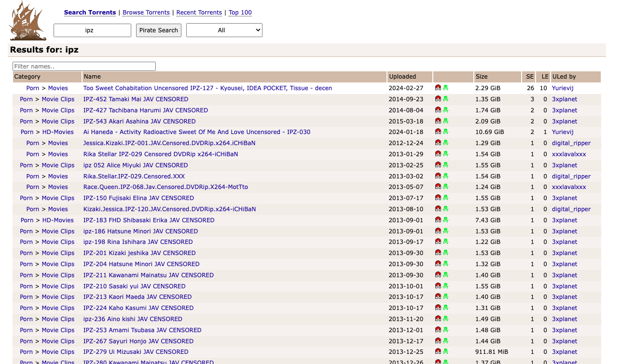
Task: Click magnet icon in the 2024-02-27 row
Action: 438,88
